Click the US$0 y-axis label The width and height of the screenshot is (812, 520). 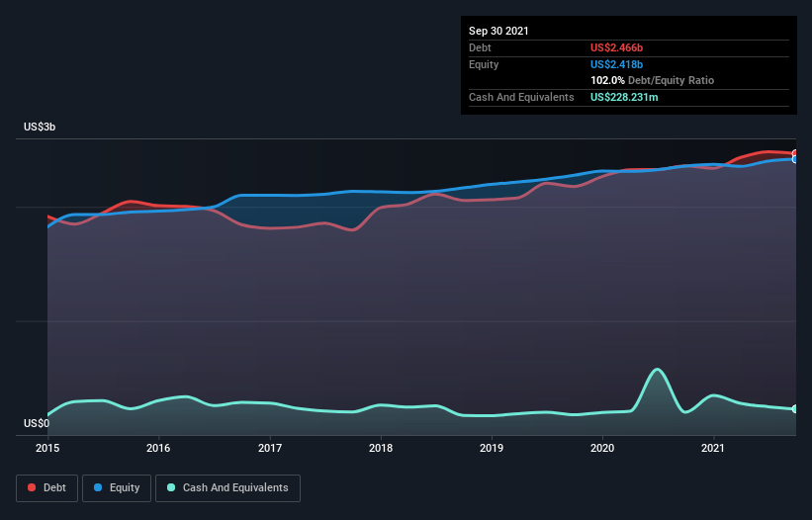pos(37,423)
